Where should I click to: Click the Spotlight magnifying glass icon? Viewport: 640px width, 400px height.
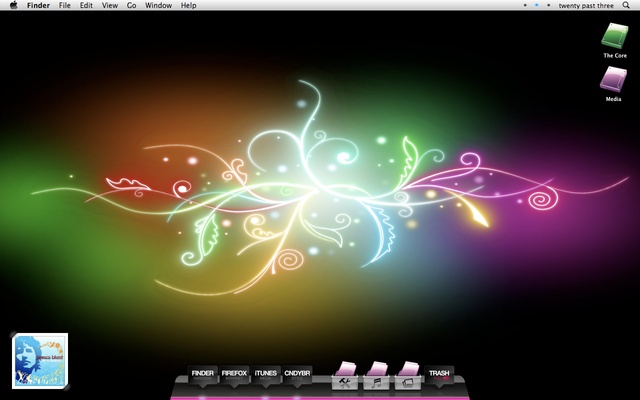tap(628, 5)
